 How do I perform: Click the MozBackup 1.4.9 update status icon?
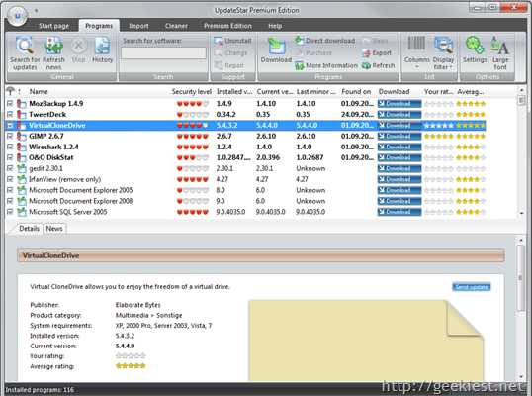[22, 103]
